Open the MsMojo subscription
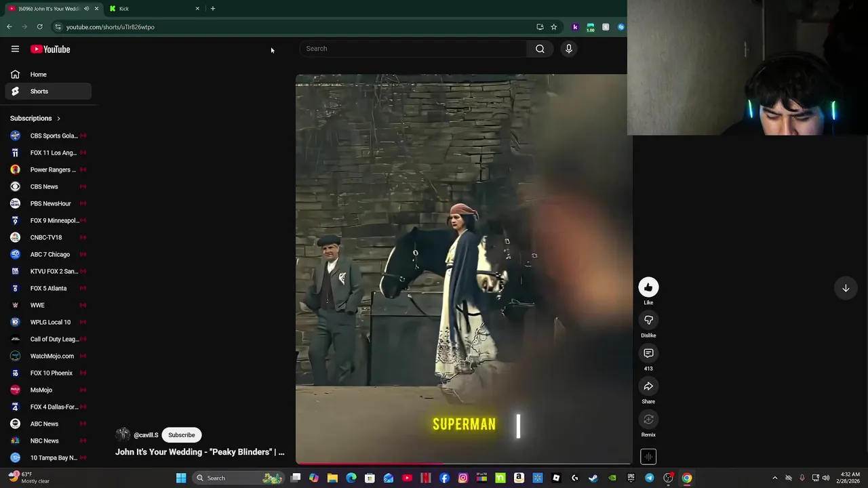Viewport: 868px width, 488px height. 48,390
